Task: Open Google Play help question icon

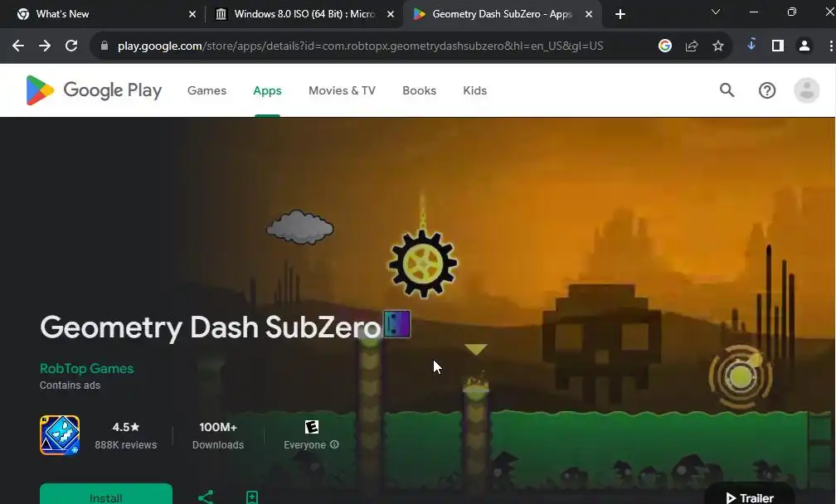Action: pos(767,90)
